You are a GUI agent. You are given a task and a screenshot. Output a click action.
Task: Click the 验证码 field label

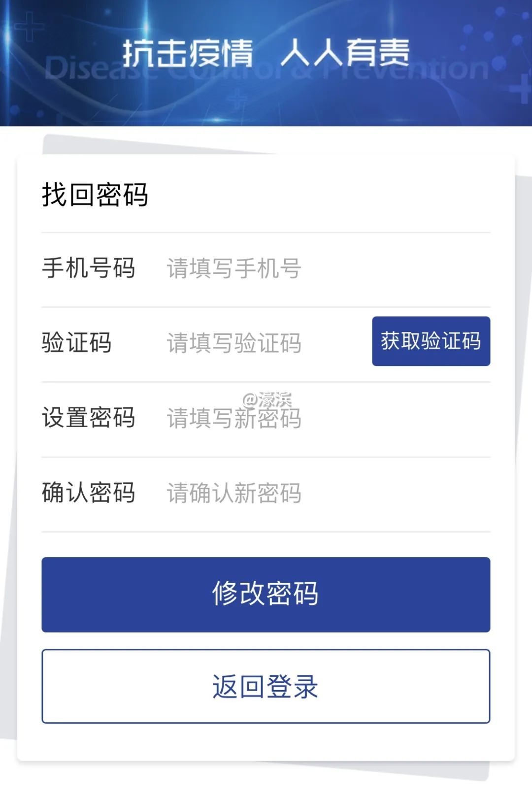77,343
